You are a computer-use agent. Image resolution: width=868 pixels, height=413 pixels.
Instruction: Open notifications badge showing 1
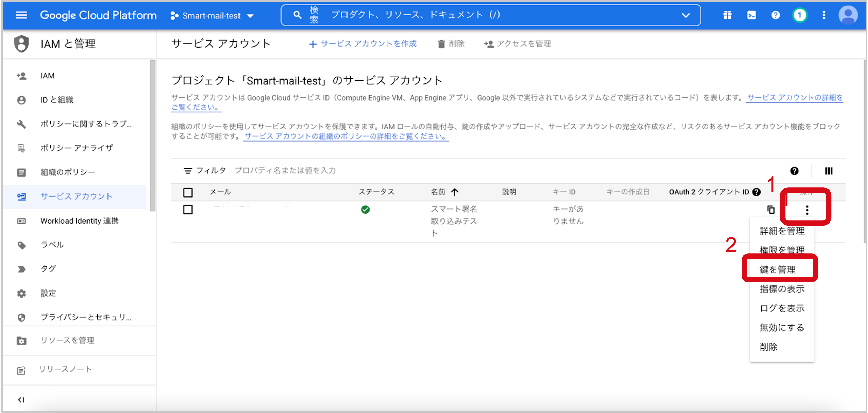800,15
